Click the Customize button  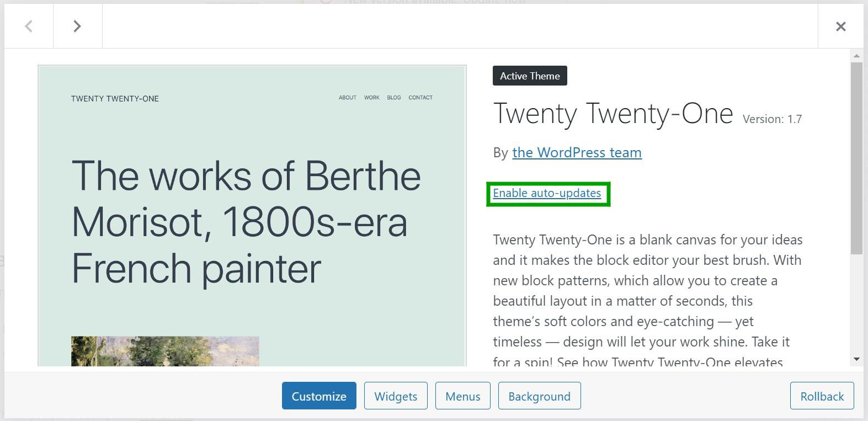[x=319, y=396]
